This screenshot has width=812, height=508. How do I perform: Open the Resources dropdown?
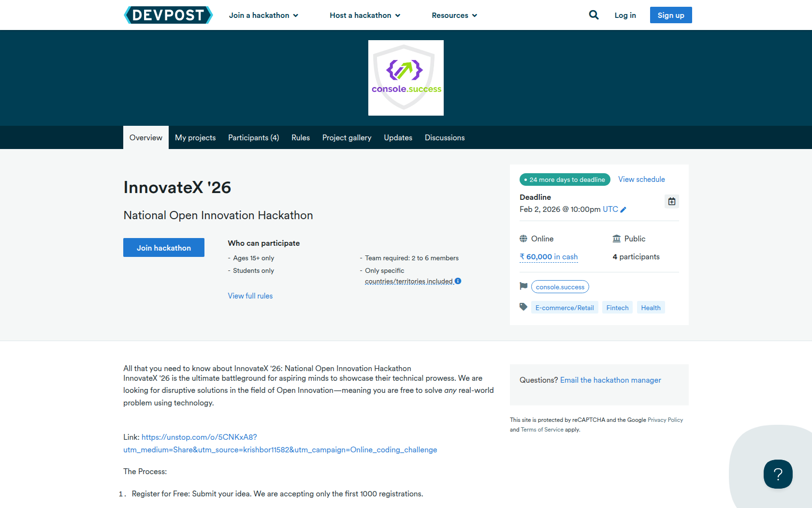click(x=454, y=15)
